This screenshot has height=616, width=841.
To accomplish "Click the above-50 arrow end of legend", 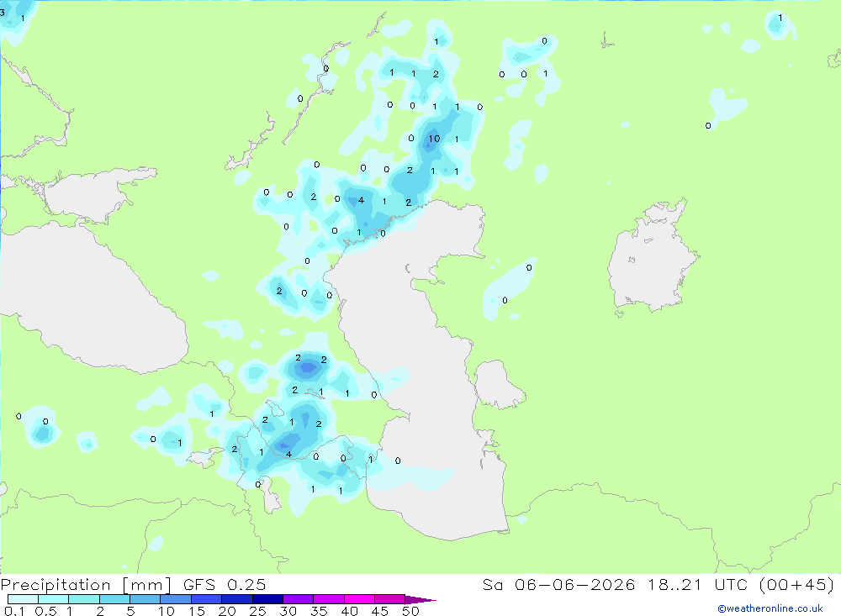I will (420, 600).
